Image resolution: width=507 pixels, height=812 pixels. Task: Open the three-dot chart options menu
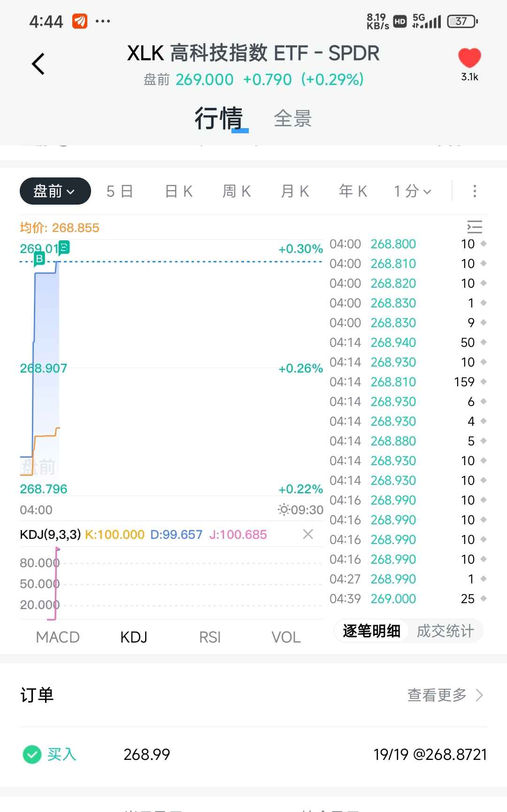tap(475, 191)
